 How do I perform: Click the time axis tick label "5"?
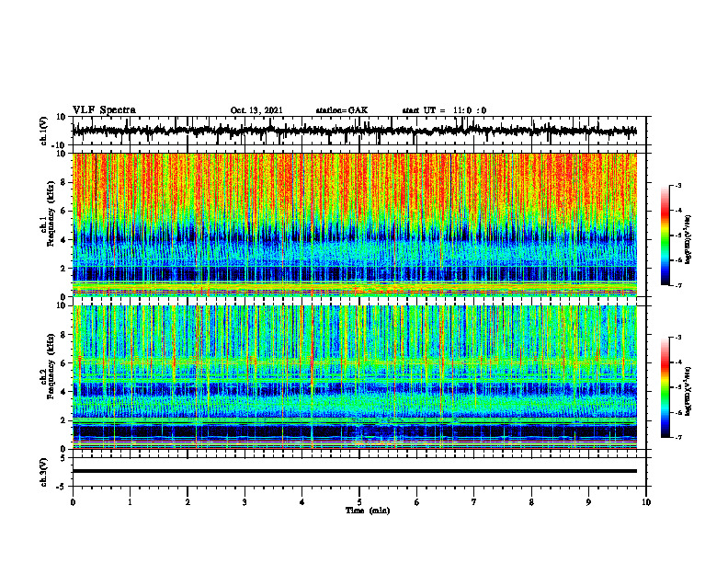pyautogui.click(x=359, y=502)
